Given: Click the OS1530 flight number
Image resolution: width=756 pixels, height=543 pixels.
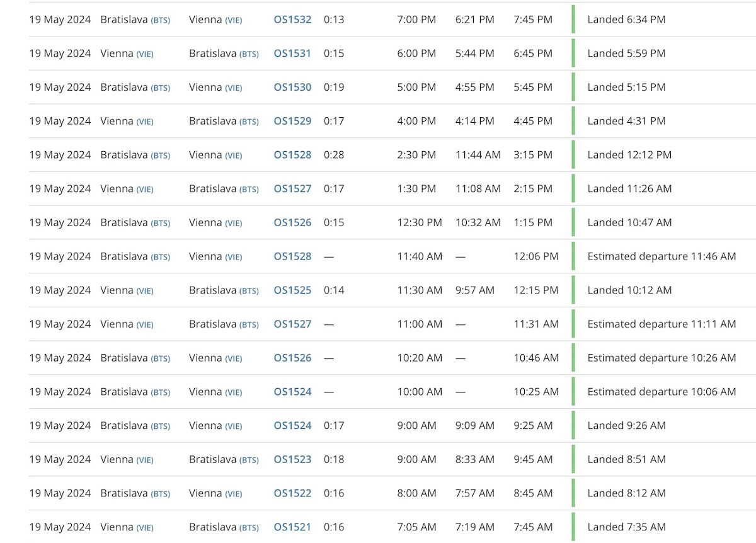Looking at the screenshot, I should point(292,88).
